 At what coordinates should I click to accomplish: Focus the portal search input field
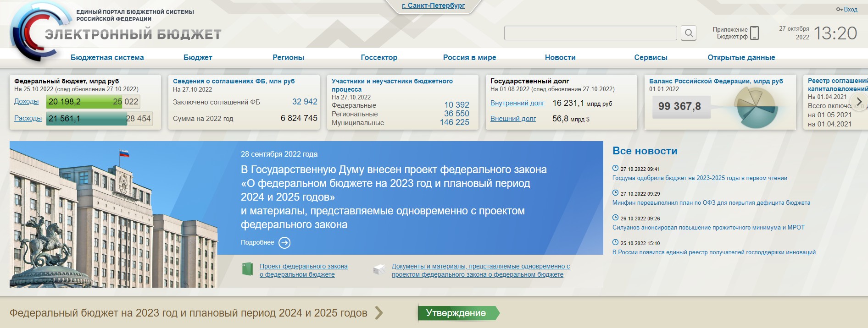pos(590,33)
